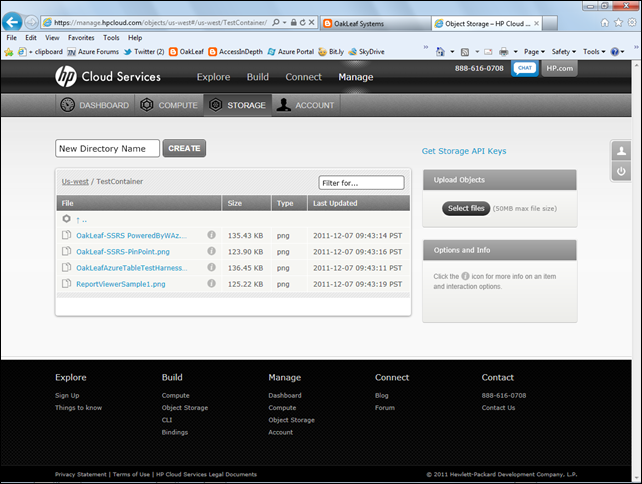Screen dimensions: 642x484
Task: Click info icon for OakLeaf-SSRS-PinPoint.png
Action: click(x=211, y=251)
